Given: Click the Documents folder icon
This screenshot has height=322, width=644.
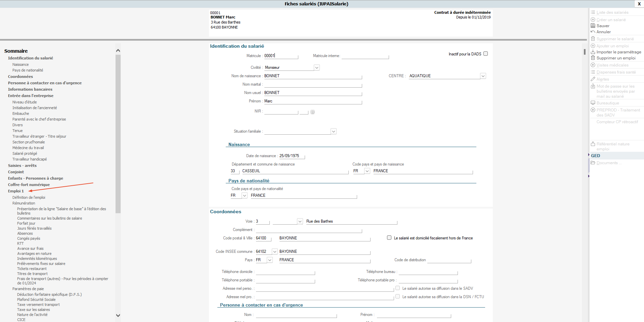Looking at the screenshot, I should [x=593, y=163].
